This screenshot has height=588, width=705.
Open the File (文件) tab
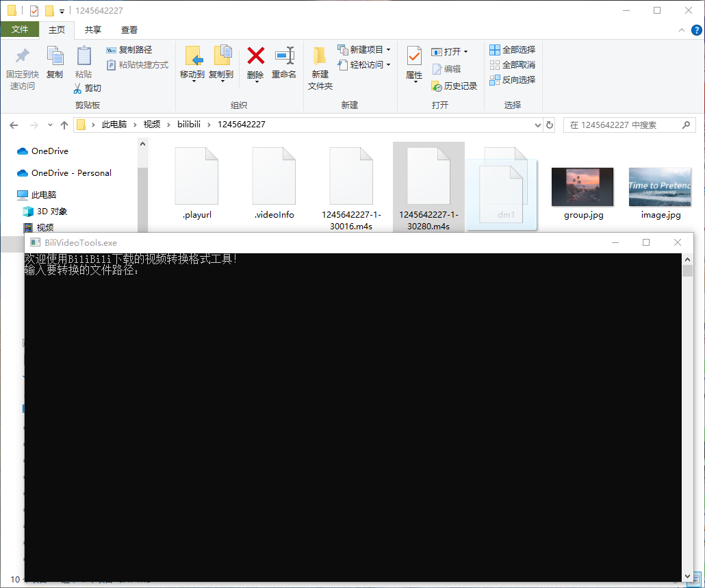pyautogui.click(x=20, y=29)
